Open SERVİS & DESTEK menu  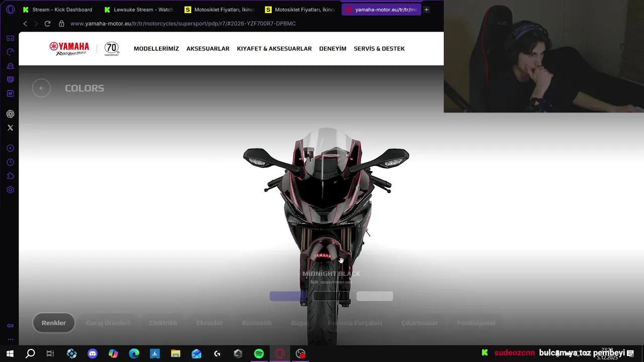pyautogui.click(x=379, y=49)
